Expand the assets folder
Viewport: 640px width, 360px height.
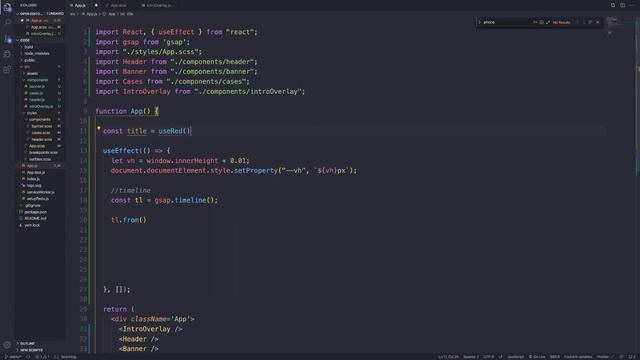coord(40,73)
